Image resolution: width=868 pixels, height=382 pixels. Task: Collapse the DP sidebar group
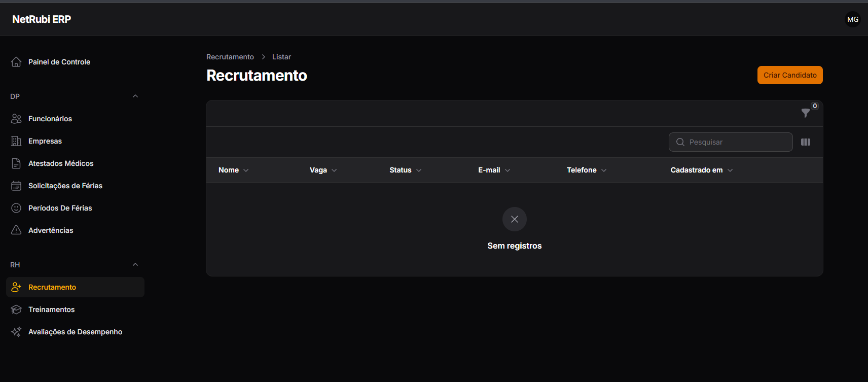pos(135,96)
